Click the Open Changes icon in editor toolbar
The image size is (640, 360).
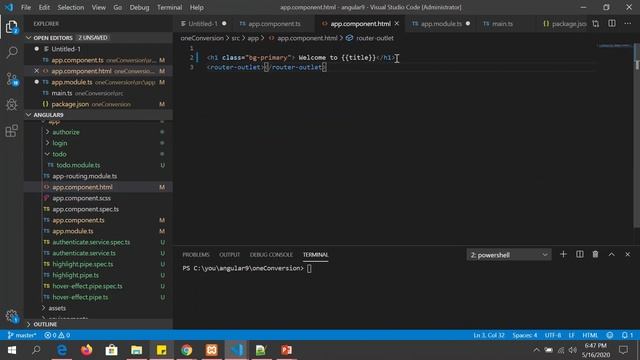tap(596, 24)
